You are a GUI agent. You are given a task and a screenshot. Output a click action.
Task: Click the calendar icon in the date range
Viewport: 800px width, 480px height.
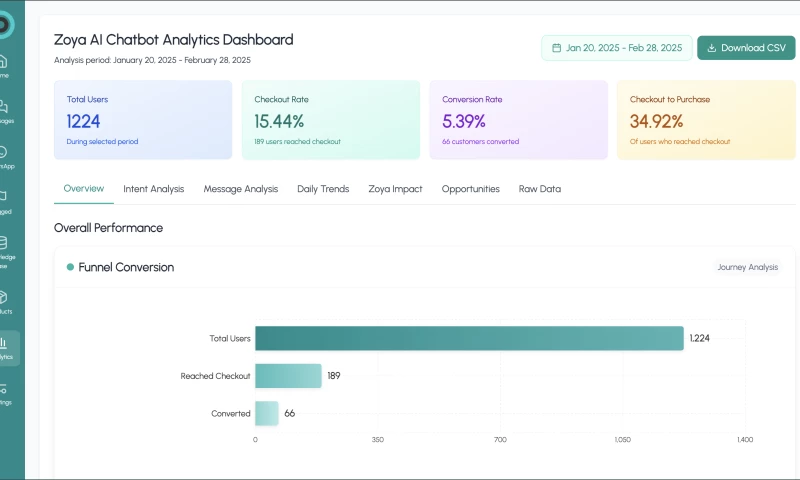click(x=556, y=48)
